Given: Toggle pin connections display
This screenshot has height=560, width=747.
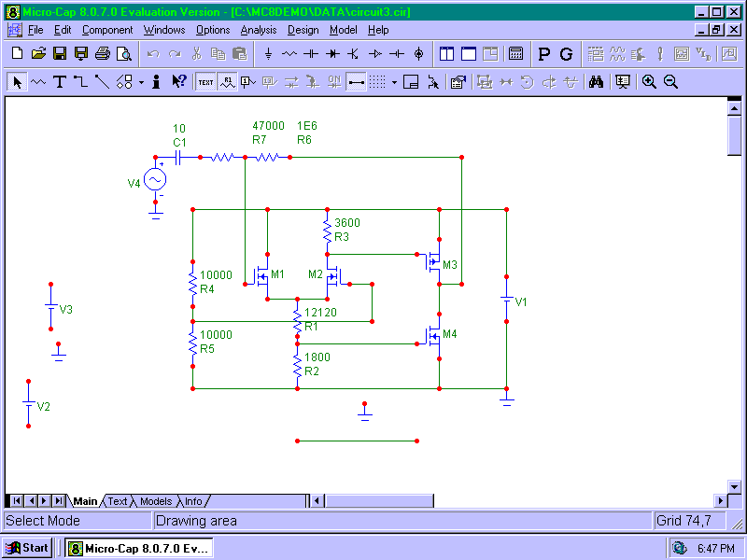Looking at the screenshot, I should click(x=356, y=82).
